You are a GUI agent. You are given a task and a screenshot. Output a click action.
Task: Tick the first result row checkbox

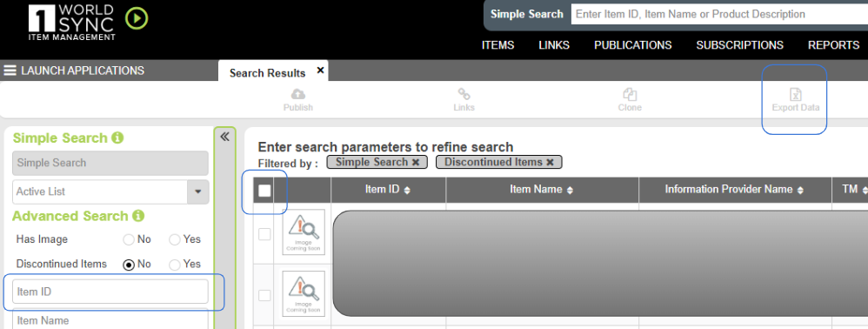[264, 234]
